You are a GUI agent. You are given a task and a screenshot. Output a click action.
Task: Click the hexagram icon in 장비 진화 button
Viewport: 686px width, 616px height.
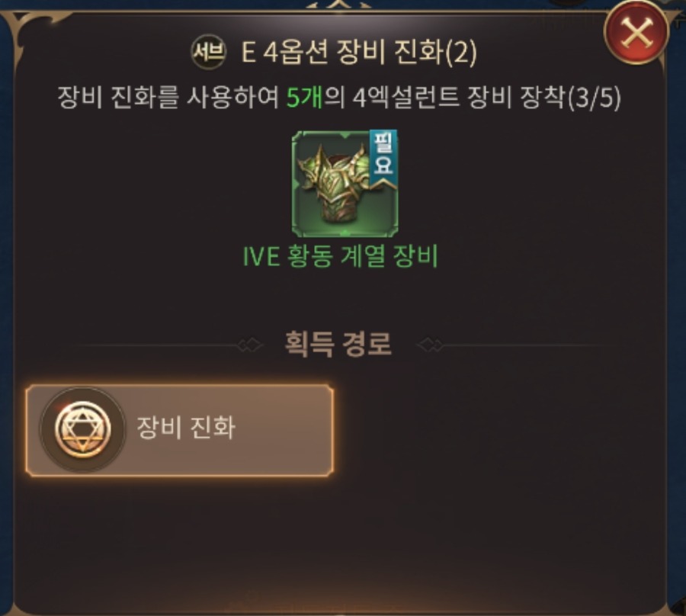[x=82, y=429]
